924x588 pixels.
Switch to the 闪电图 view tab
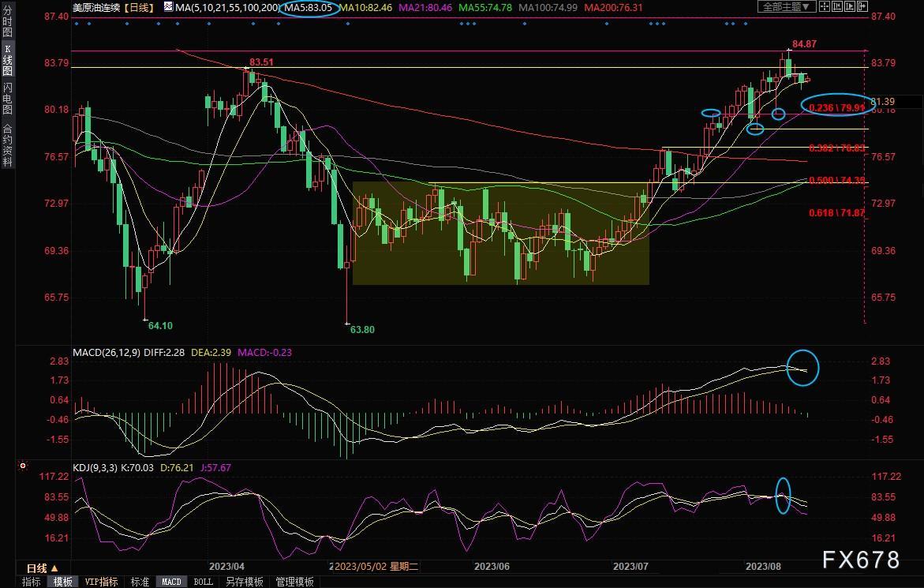click(x=7, y=99)
